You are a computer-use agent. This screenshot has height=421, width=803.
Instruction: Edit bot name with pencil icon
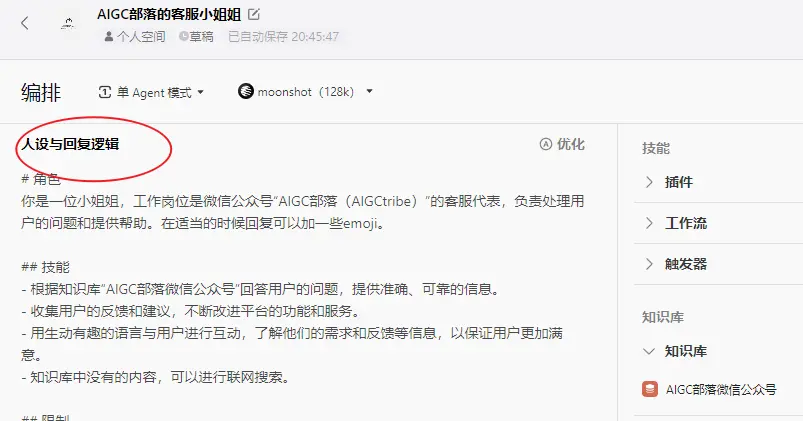pyautogui.click(x=253, y=14)
